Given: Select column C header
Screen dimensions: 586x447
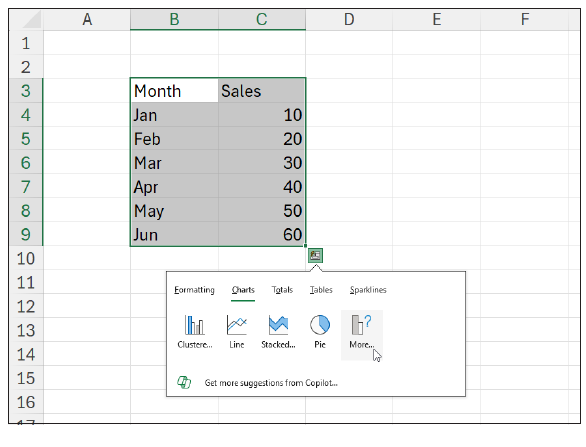Looking at the screenshot, I should 262,19.
